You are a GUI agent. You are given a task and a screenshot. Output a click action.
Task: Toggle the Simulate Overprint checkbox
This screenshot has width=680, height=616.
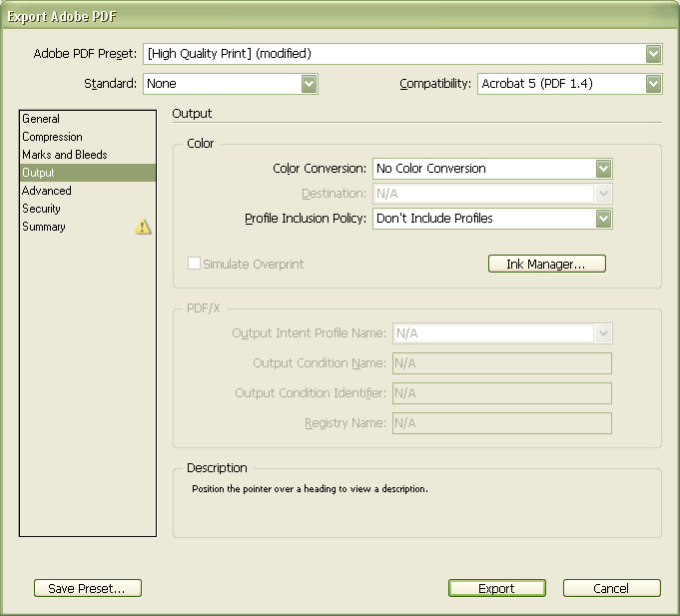(x=194, y=264)
